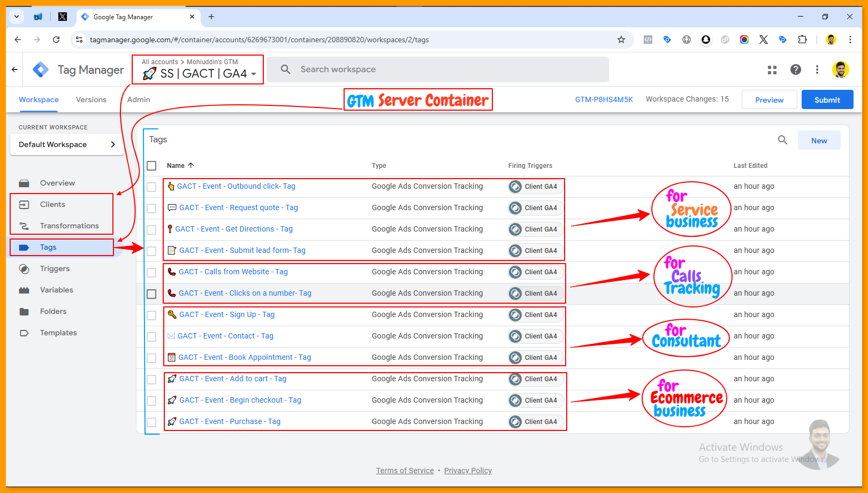The height and width of the screenshot is (493, 868).
Task: Expand the SS | GACT | GA4 container dropdown
Action: pos(253,74)
